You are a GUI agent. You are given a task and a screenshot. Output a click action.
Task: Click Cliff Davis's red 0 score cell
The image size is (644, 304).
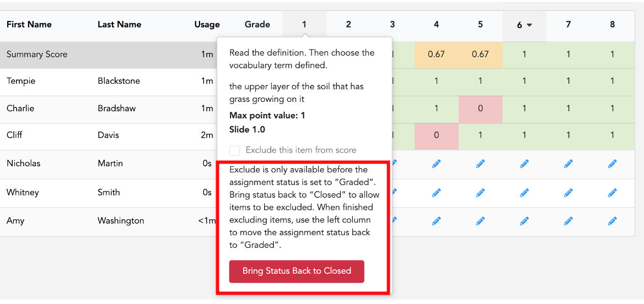pos(436,134)
